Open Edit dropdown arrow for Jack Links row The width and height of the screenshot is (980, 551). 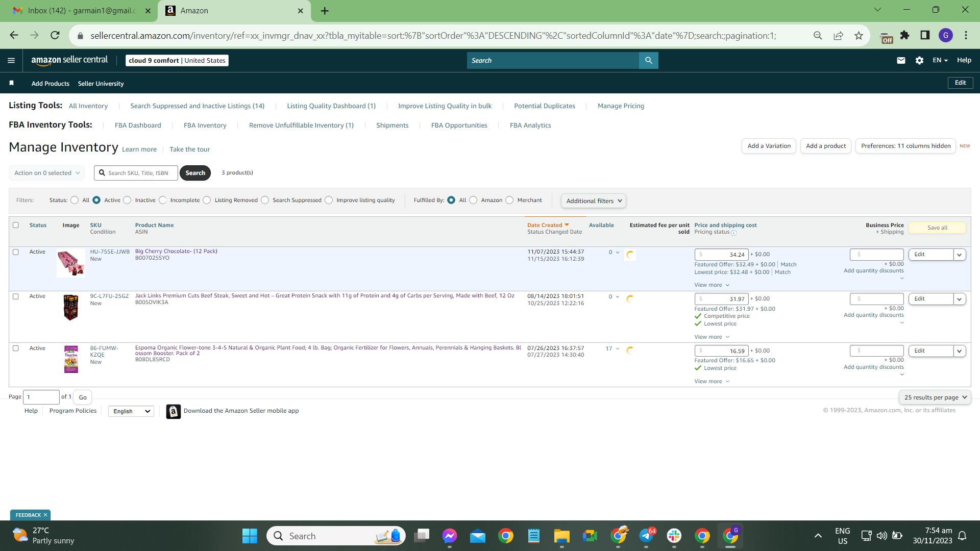(960, 299)
